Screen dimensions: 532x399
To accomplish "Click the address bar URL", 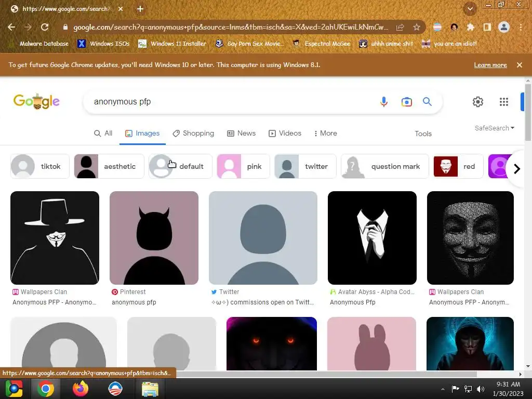I will [231, 27].
